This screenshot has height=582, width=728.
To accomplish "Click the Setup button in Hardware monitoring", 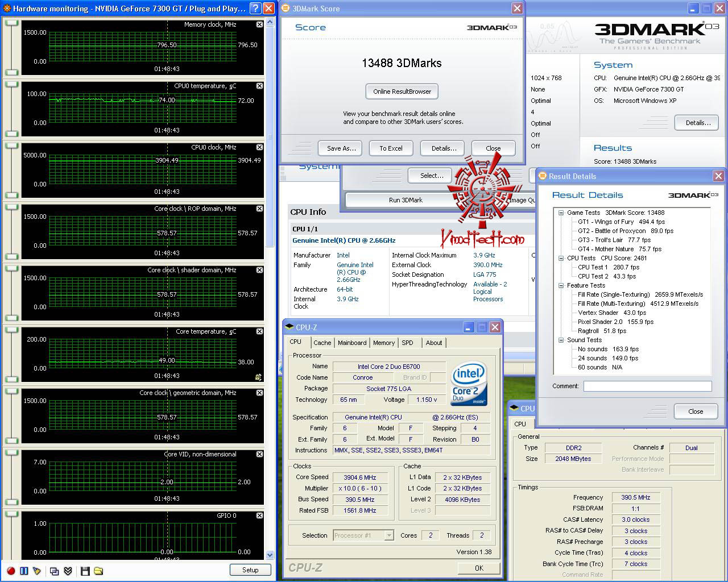I will pyautogui.click(x=250, y=570).
